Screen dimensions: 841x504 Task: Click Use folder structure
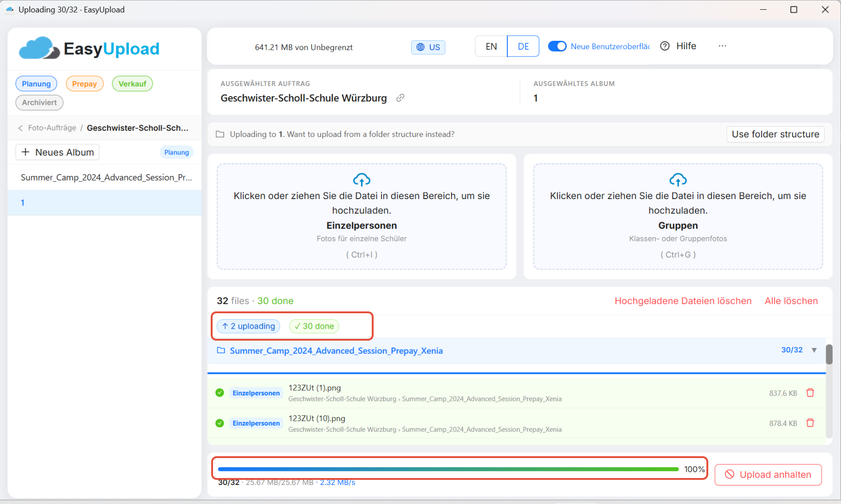point(776,134)
